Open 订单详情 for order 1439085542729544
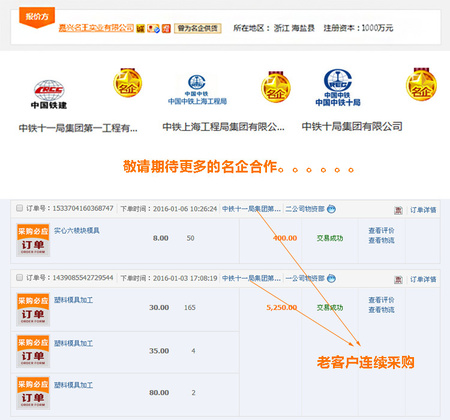This screenshot has width=450, height=420. coord(423,279)
